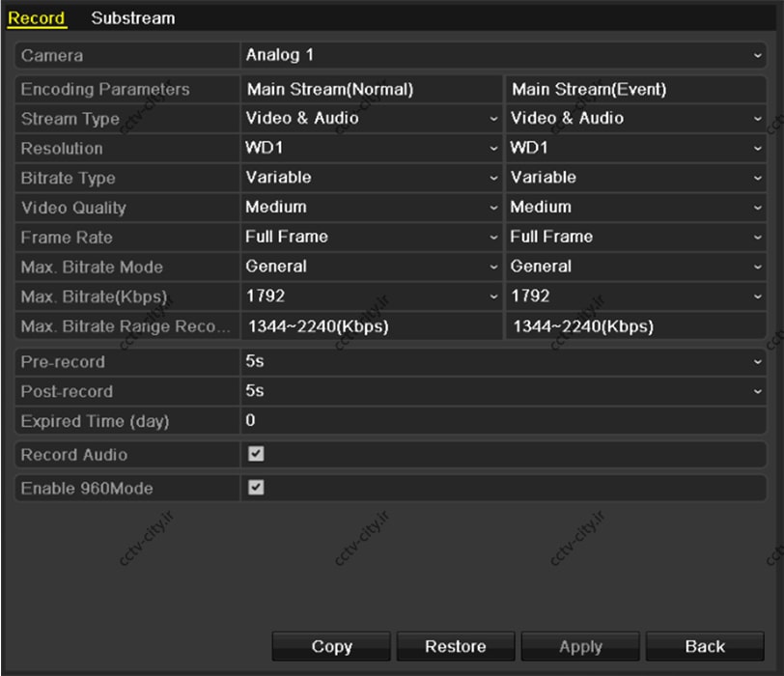
Task: Apply the recording settings
Action: point(580,646)
